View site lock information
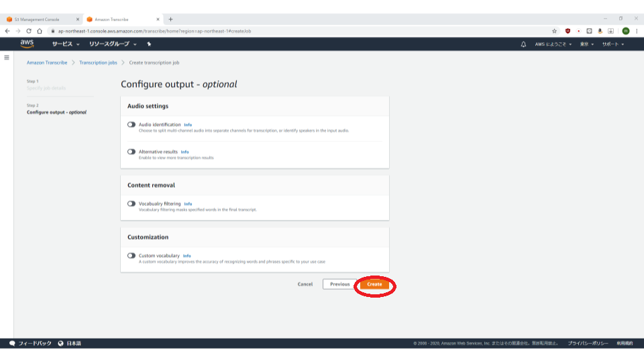This screenshot has width=644, height=362. pyautogui.click(x=52, y=32)
